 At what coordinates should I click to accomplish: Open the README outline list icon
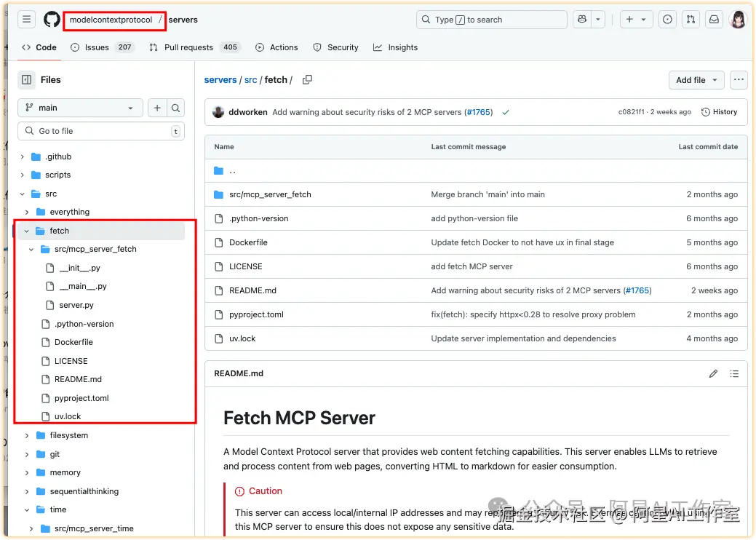click(x=734, y=373)
